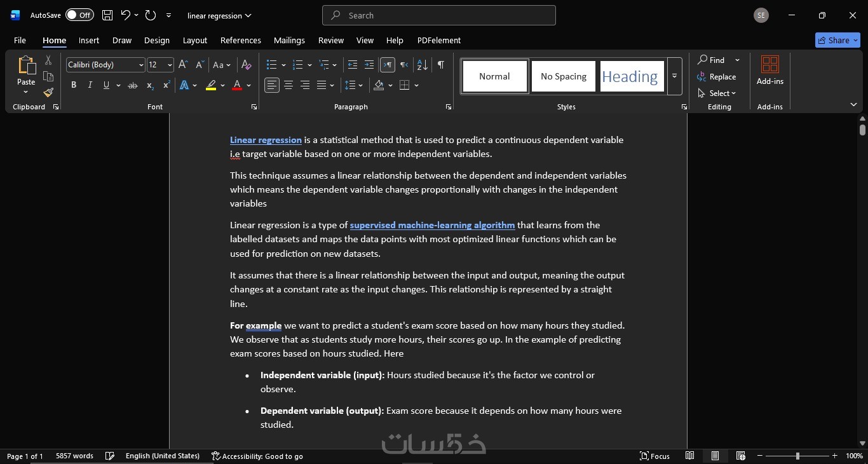Toggle Strikethrough formatting

coord(132,85)
